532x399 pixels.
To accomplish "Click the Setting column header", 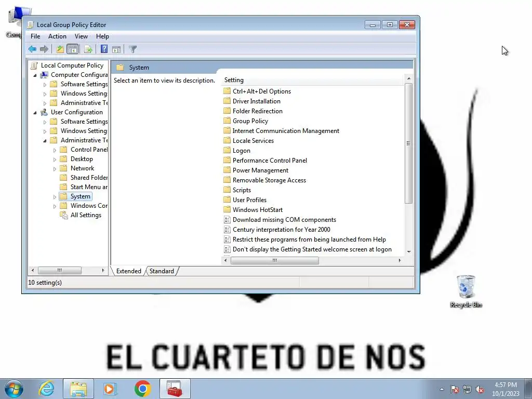I will click(313, 80).
